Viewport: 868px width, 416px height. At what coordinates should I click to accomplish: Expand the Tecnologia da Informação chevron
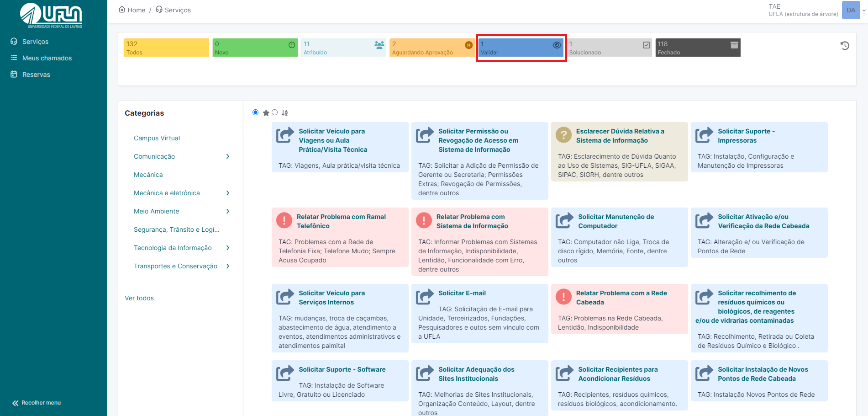click(228, 248)
